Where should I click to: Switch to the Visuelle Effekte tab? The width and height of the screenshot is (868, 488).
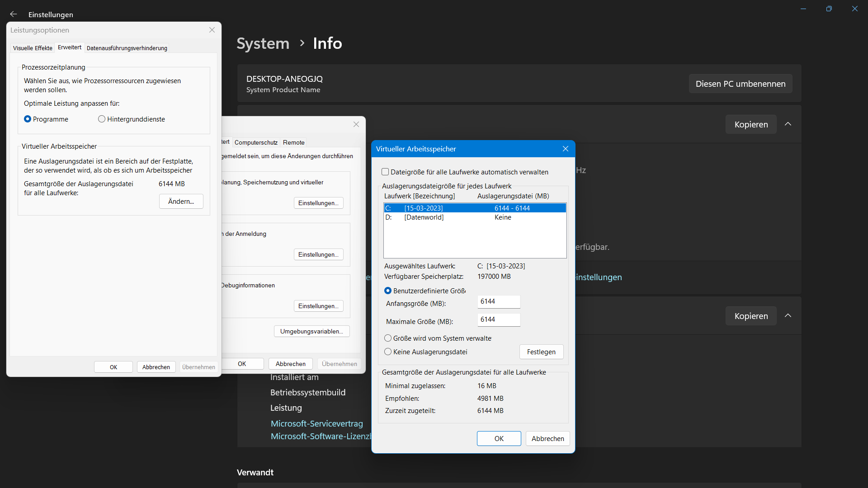click(x=32, y=48)
